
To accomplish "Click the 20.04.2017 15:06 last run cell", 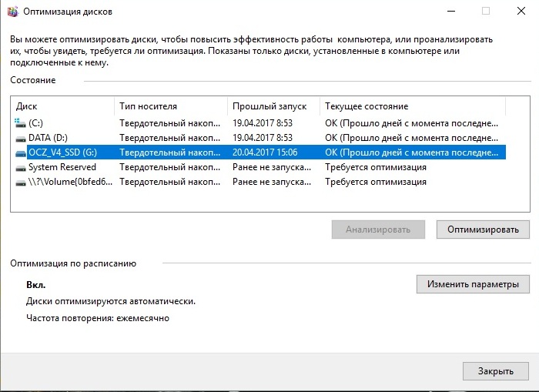I will (x=265, y=152).
